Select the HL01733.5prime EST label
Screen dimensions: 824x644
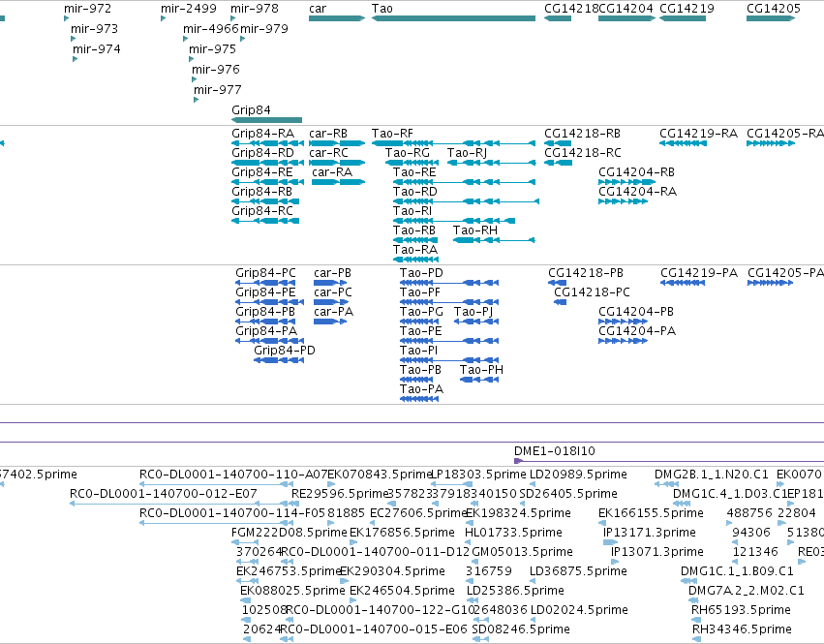(513, 533)
